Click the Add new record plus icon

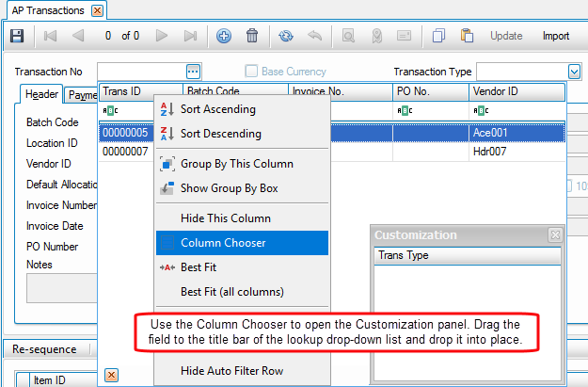224,37
